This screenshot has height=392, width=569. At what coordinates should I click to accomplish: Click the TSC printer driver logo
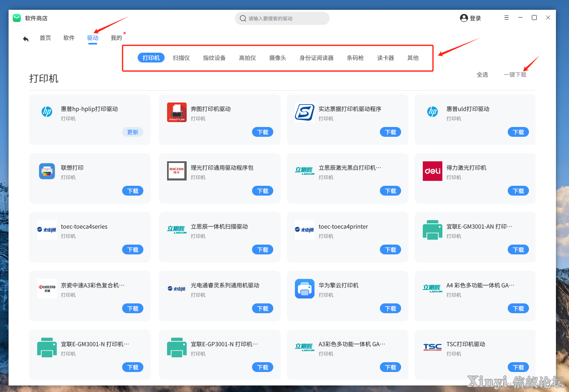[x=433, y=347]
